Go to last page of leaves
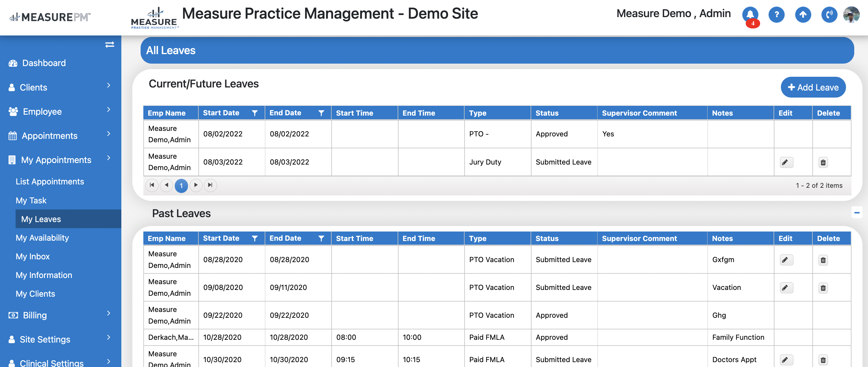 pyautogui.click(x=210, y=185)
